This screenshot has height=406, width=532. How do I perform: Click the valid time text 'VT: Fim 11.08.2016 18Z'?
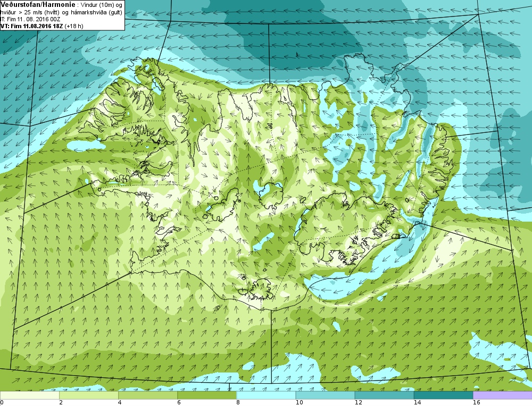[x=31, y=26]
